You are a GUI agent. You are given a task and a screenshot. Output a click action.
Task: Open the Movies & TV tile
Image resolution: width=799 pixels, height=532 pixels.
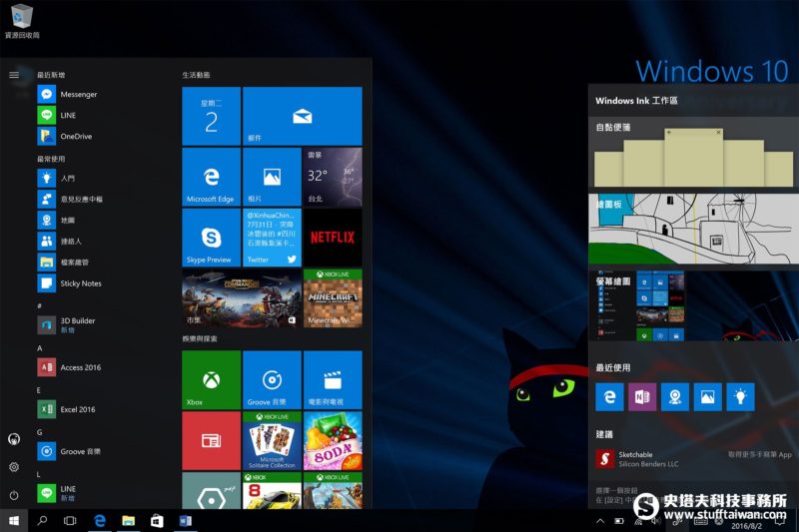click(333, 379)
